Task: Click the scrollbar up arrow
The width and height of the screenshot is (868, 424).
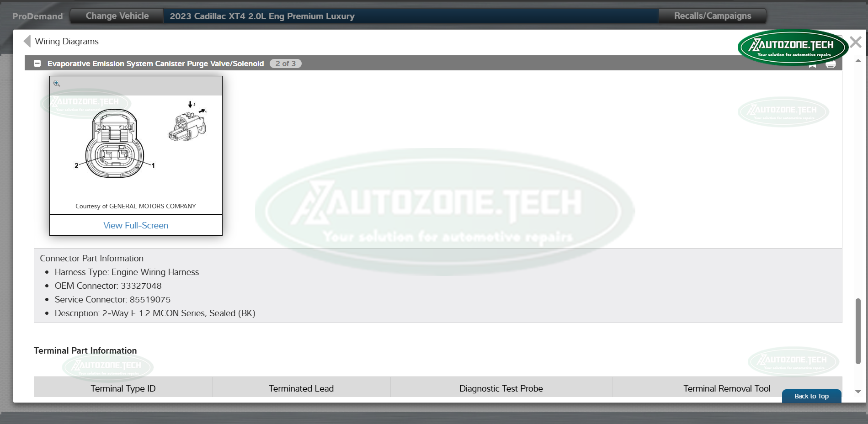Action: pyautogui.click(x=858, y=61)
